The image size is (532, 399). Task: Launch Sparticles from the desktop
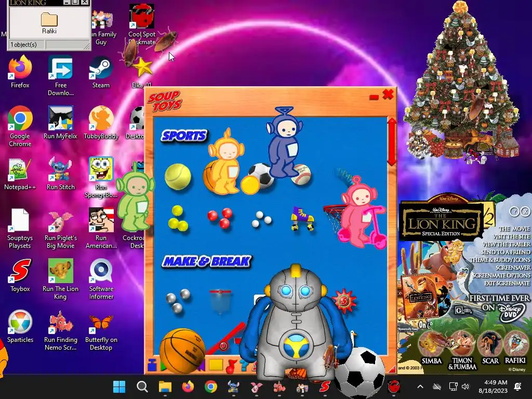(20, 326)
